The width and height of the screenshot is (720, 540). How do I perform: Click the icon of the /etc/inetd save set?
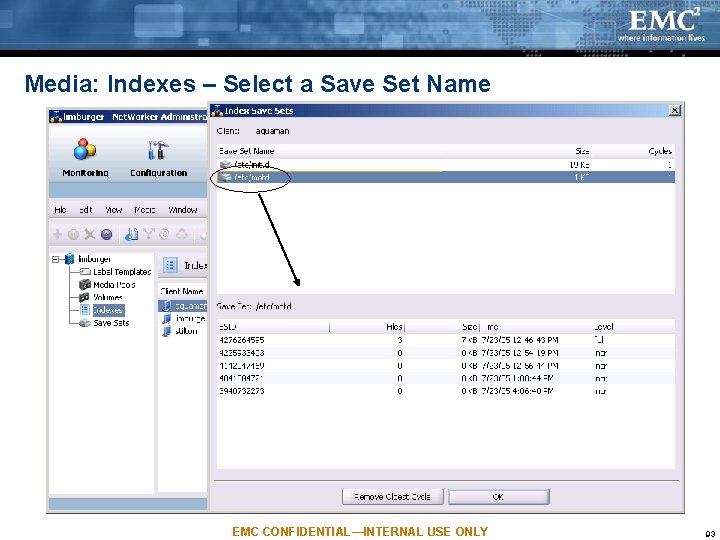(x=225, y=164)
